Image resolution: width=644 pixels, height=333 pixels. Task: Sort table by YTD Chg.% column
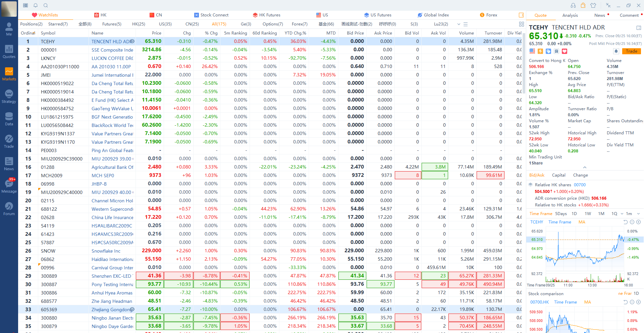pyautogui.click(x=296, y=33)
